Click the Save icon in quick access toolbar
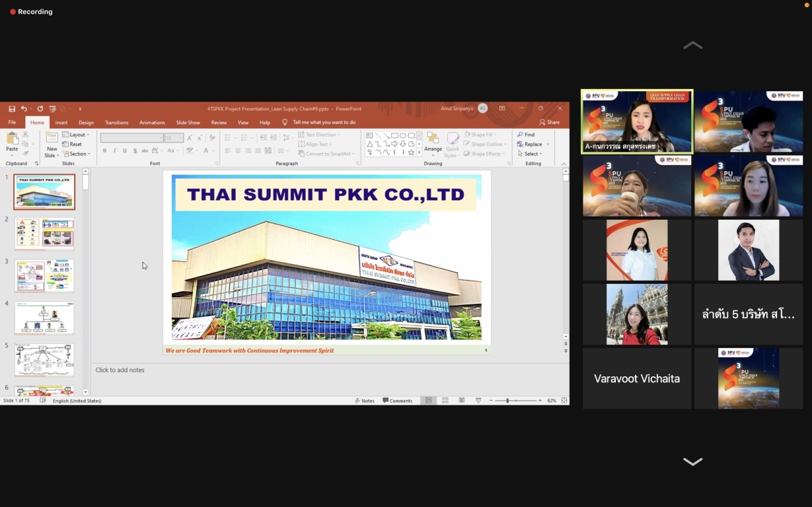 click(12, 109)
